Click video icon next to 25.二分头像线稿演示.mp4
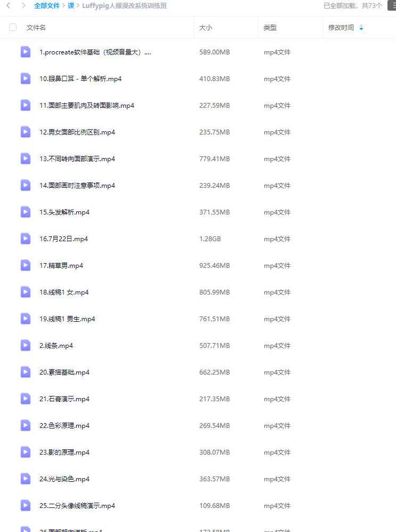396x532 pixels. [x=26, y=505]
